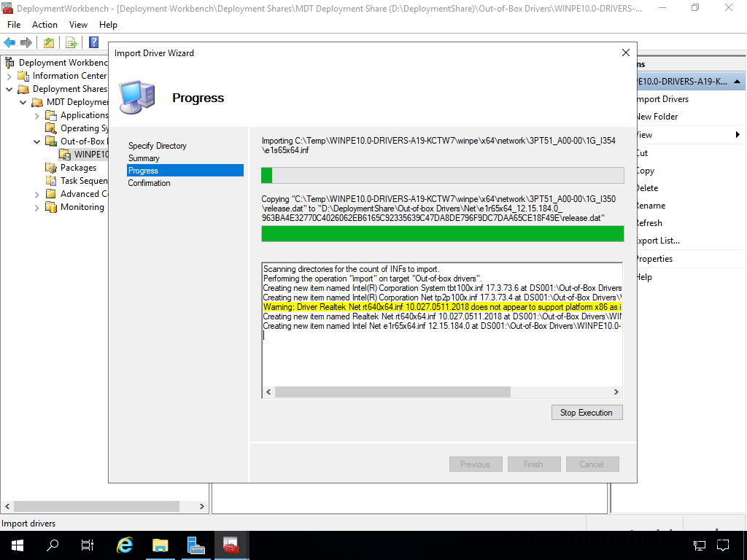Select the Progress wizard step

(x=185, y=171)
